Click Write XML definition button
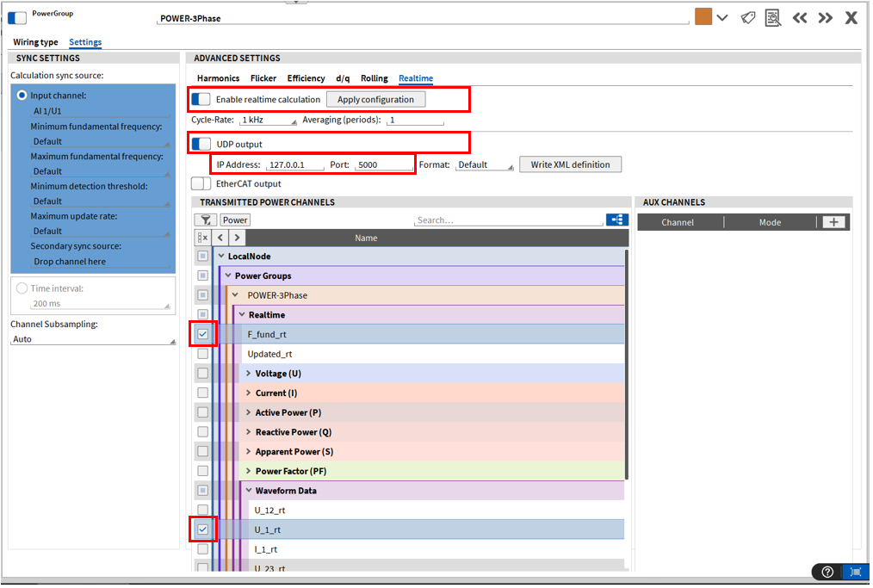 pyautogui.click(x=570, y=164)
